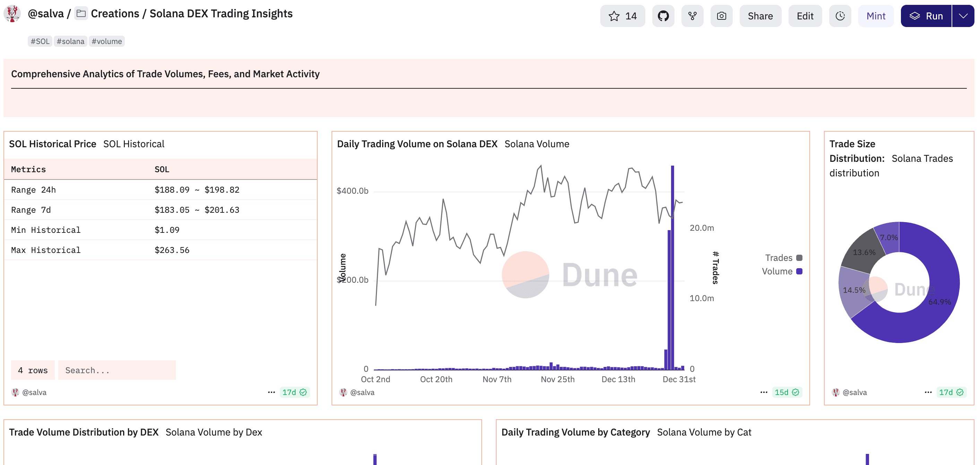This screenshot has width=980, height=465.
Task: Click the Screenshot/camera icon
Action: pyautogui.click(x=721, y=16)
